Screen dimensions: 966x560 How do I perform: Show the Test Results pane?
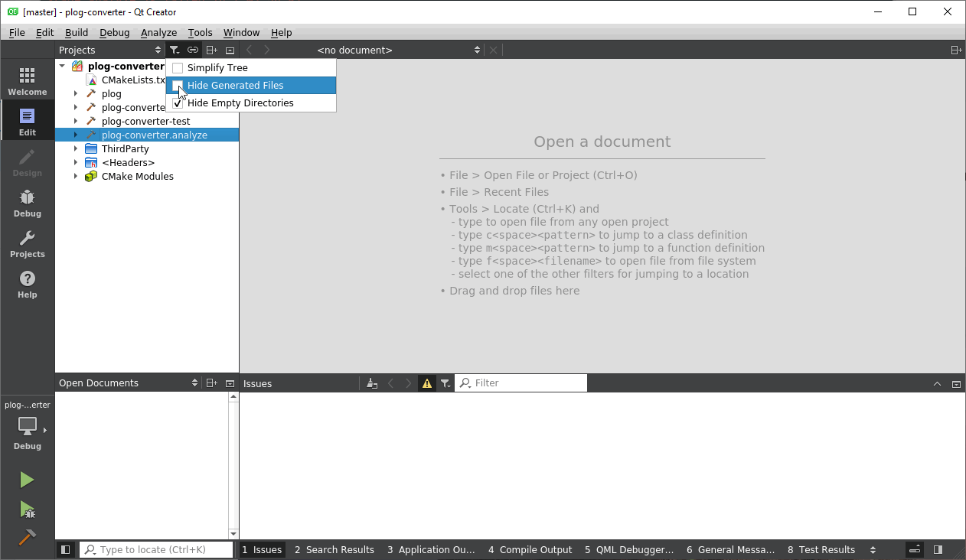click(821, 549)
